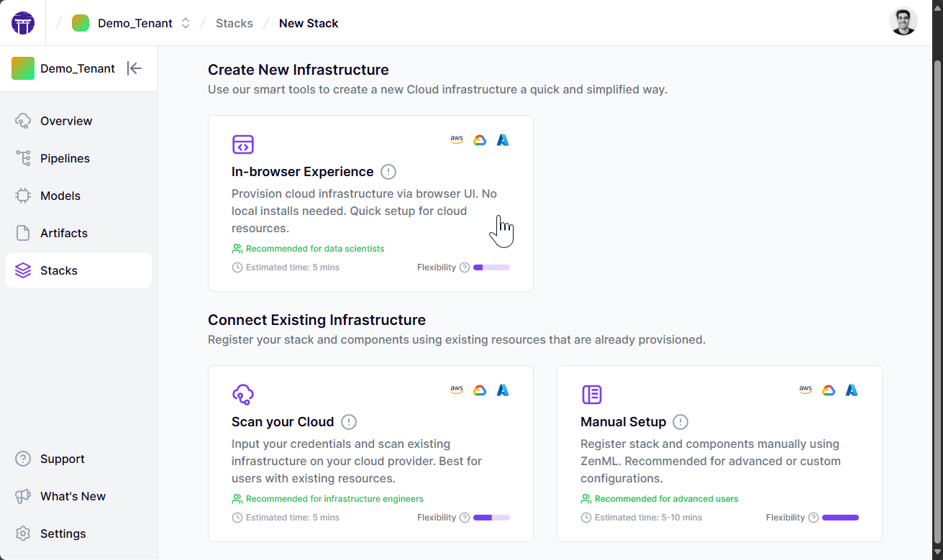Open the Artifacts section

[x=65, y=233]
